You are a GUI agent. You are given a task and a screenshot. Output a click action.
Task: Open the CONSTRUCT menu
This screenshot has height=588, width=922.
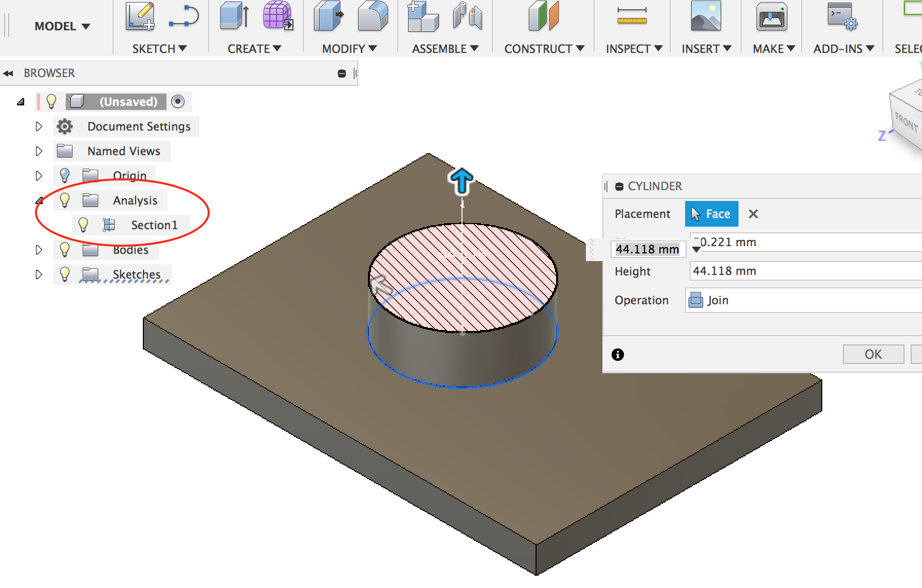coord(544,49)
